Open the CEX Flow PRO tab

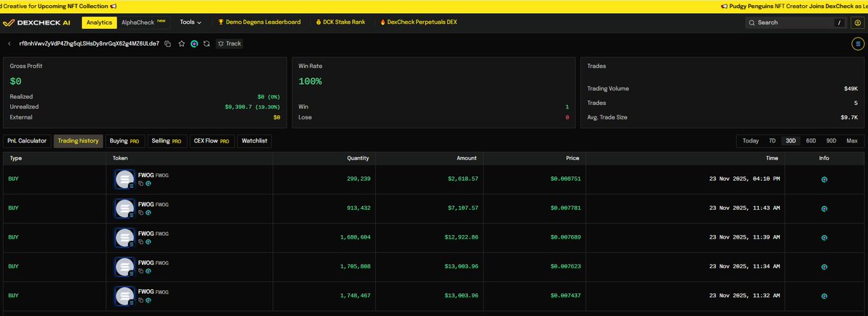(212, 141)
